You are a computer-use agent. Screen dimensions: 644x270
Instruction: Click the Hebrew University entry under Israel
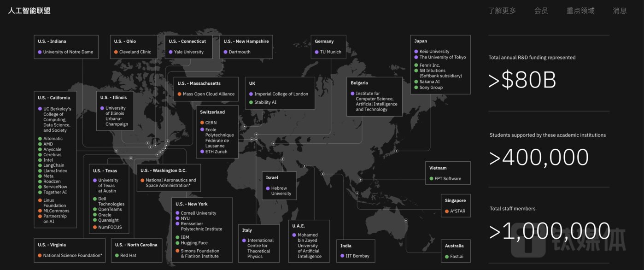pyautogui.click(x=281, y=191)
